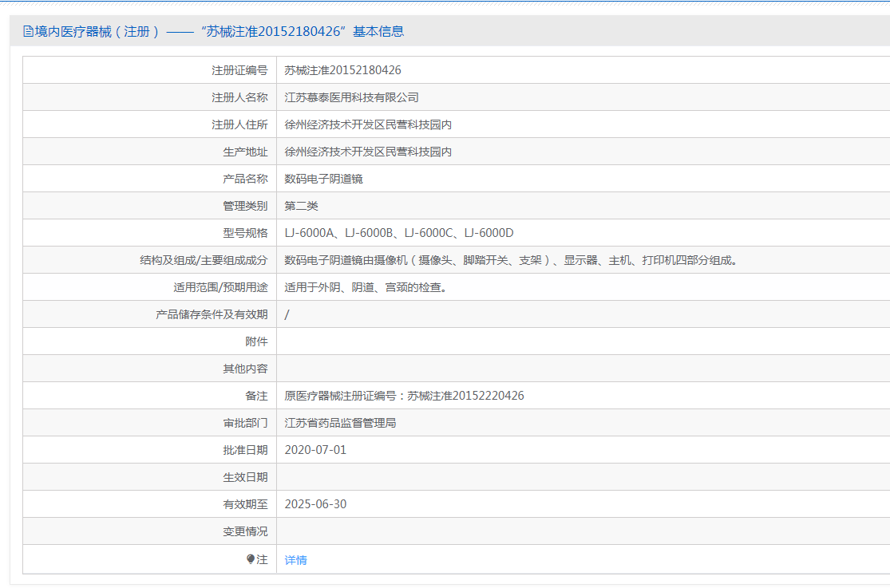
Task: Click the 有效期至 label cell
Action: click(x=150, y=504)
